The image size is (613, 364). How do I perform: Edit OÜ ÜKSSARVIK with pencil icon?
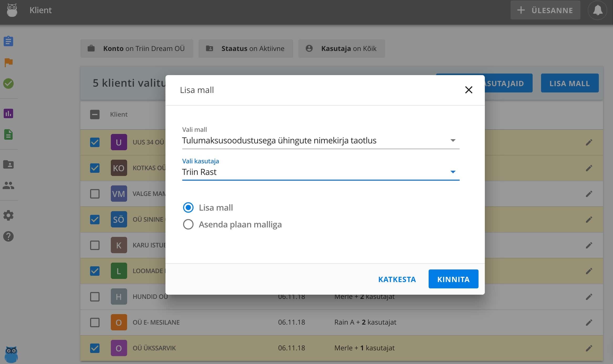pyautogui.click(x=589, y=348)
